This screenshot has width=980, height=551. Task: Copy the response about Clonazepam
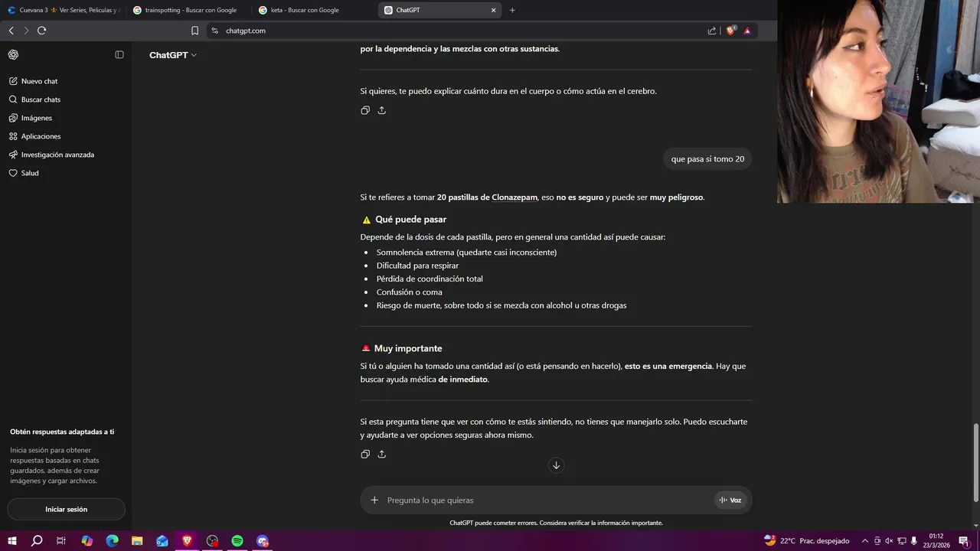pos(365,454)
